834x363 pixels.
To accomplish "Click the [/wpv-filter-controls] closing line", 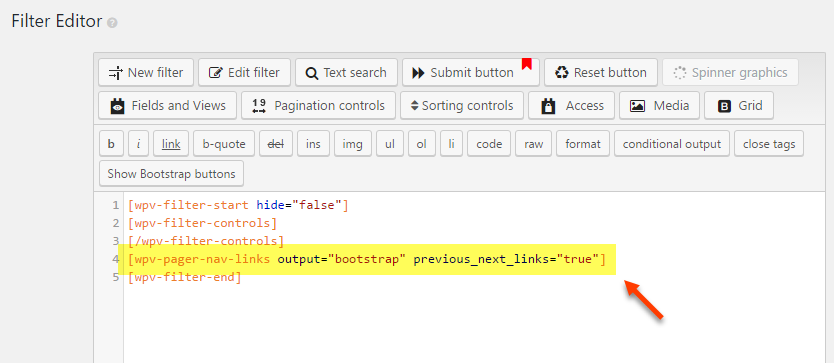I will (x=206, y=241).
